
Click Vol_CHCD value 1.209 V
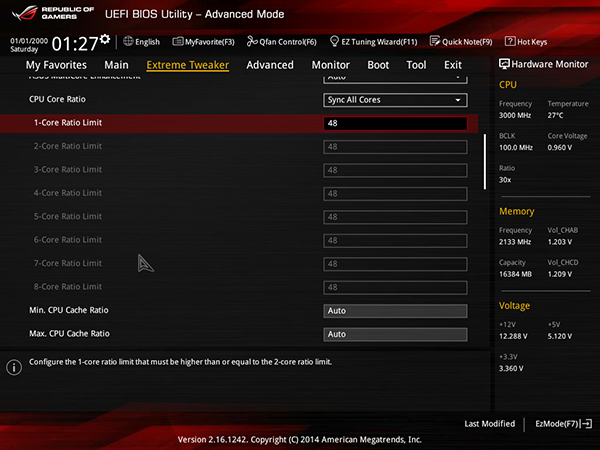[560, 274]
